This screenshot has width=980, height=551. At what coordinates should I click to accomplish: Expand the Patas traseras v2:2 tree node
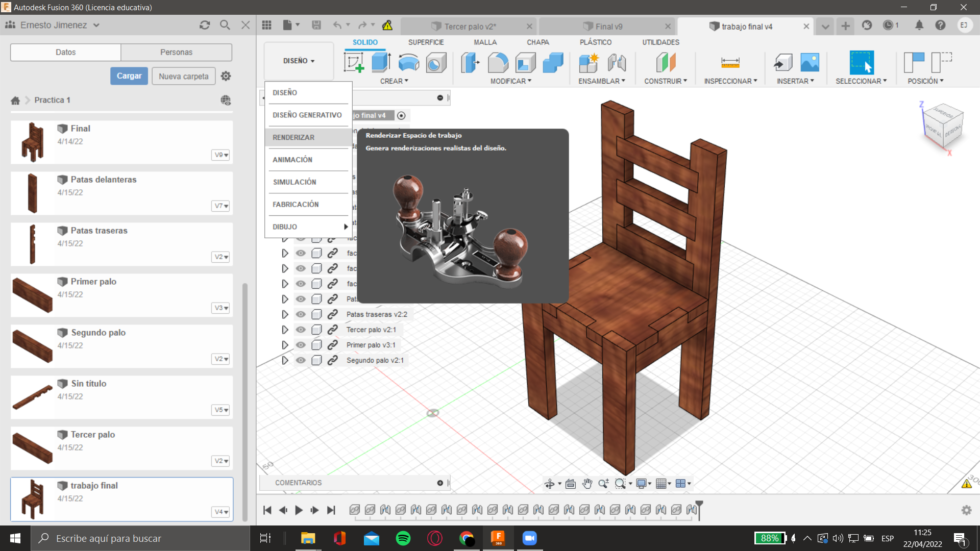click(x=285, y=314)
